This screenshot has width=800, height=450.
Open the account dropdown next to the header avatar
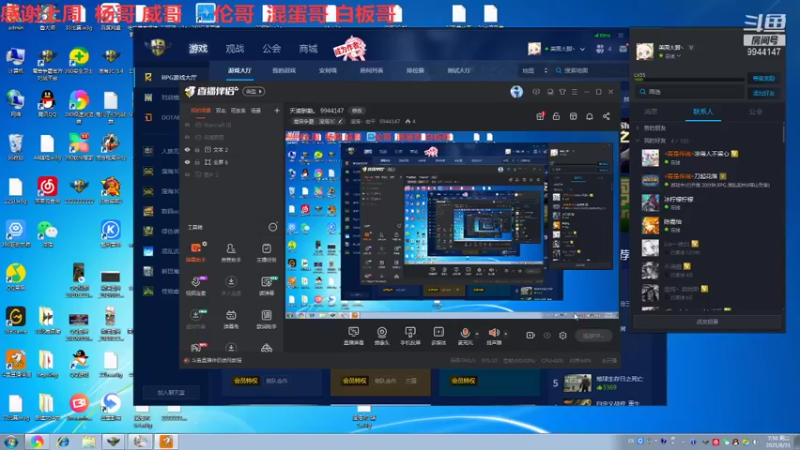click(x=582, y=49)
